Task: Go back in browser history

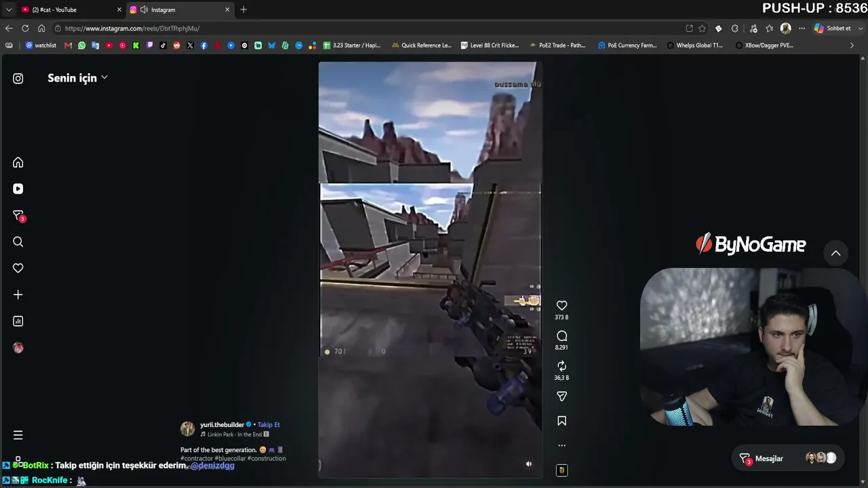Action: point(9,28)
